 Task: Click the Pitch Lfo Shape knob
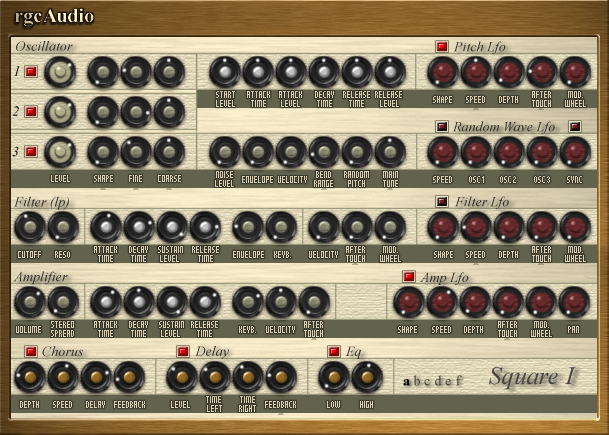443,72
